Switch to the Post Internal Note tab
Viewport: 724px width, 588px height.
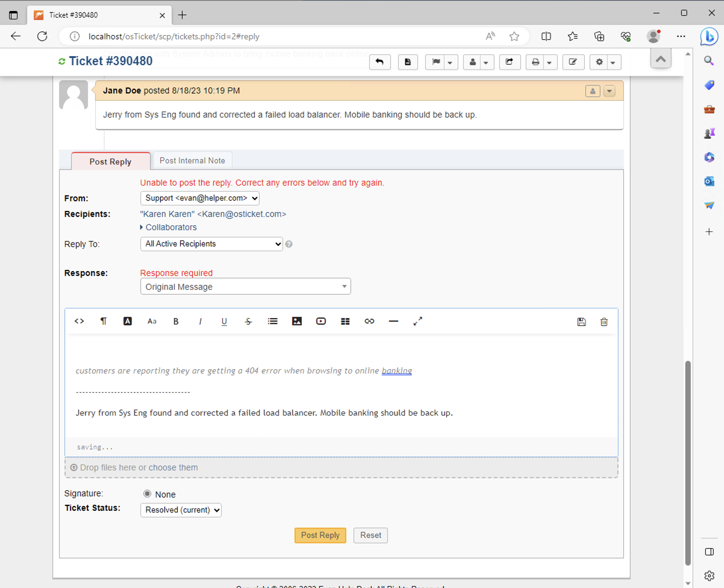[192, 160]
